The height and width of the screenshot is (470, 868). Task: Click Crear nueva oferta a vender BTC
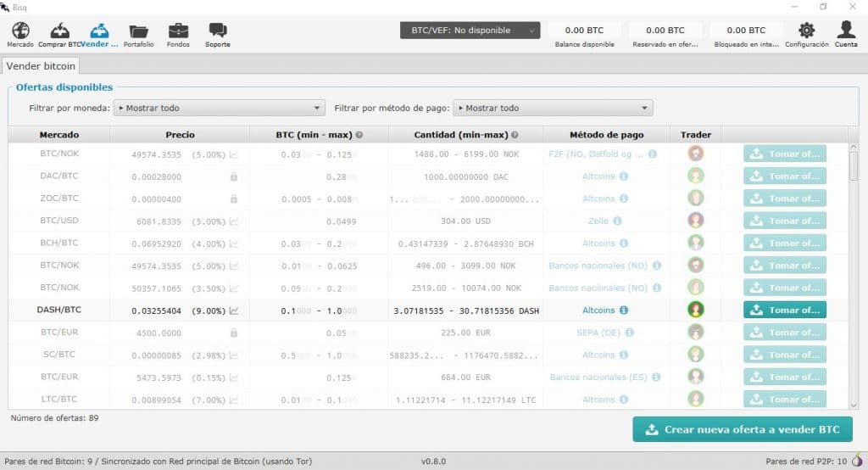743,429
